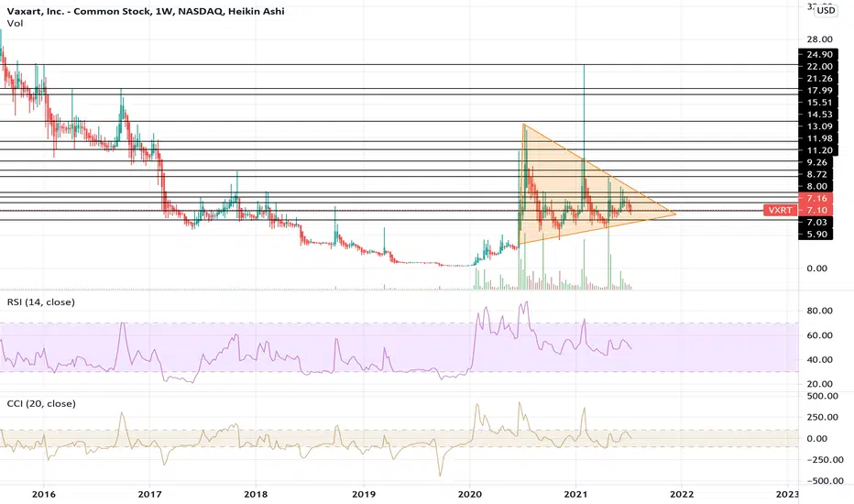This screenshot has height=504, width=854.
Task: Click the 2020 year on time axis
Action: [x=469, y=494]
